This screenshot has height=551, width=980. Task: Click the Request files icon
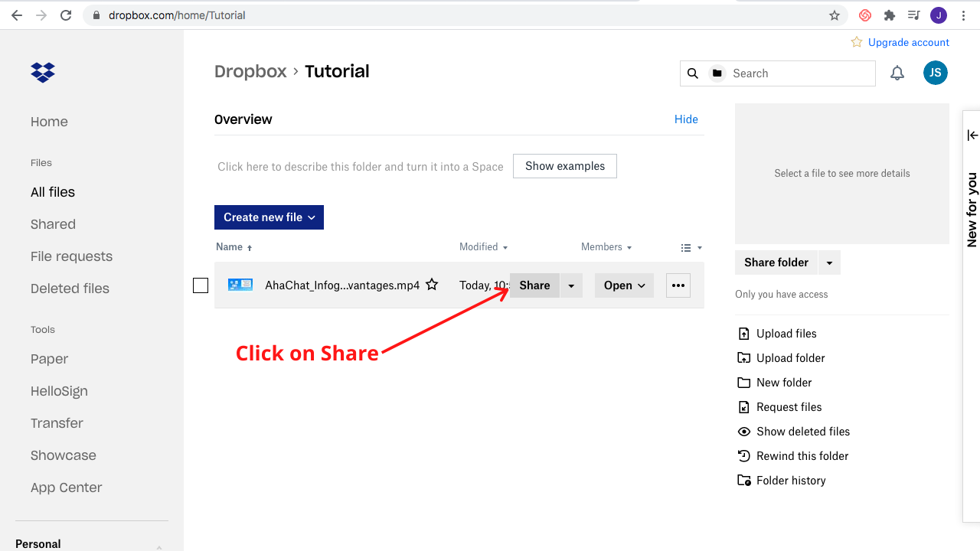point(744,407)
